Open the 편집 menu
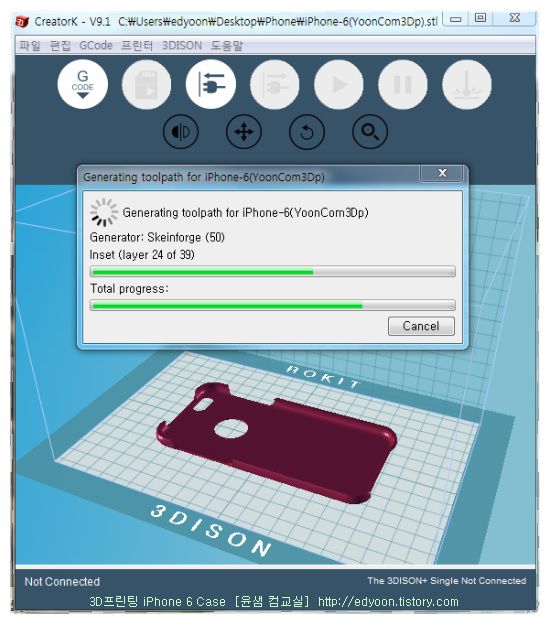Screen dimensions: 550x624 coord(60,46)
